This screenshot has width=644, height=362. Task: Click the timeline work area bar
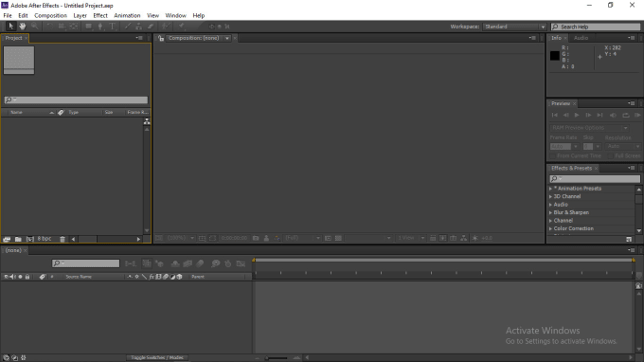click(443, 260)
